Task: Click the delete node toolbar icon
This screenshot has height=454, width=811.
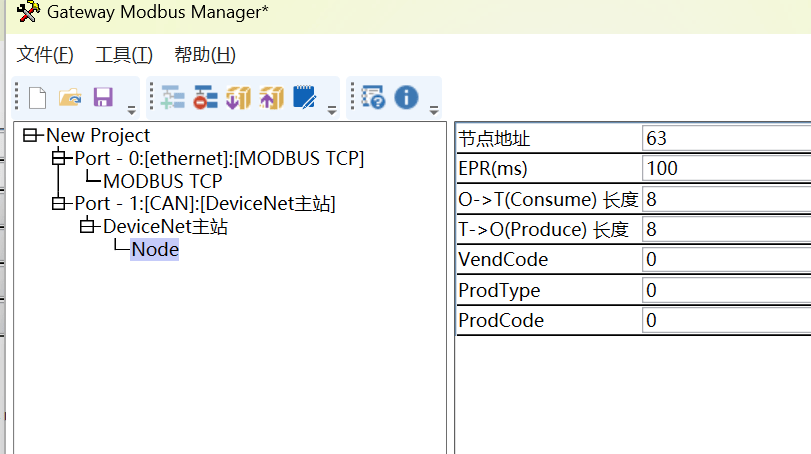Action: point(205,97)
